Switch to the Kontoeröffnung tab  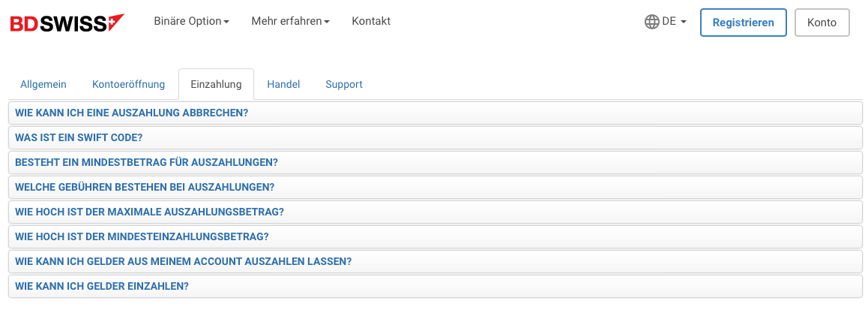tap(128, 84)
